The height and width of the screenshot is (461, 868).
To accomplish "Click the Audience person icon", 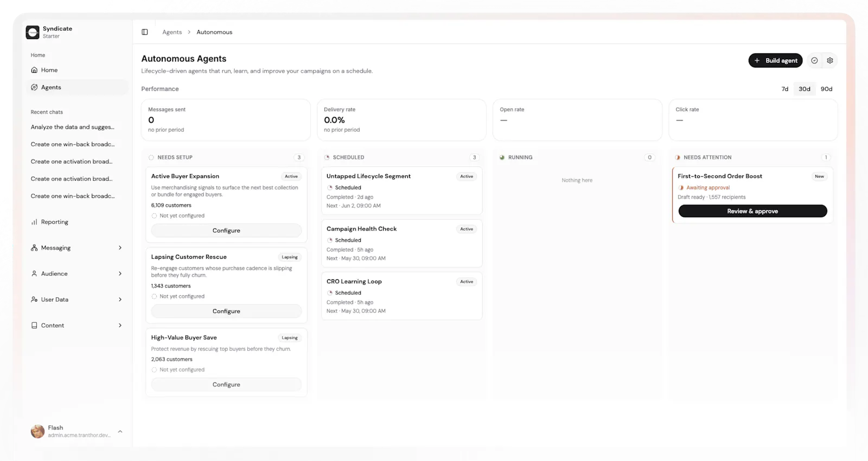I will pyautogui.click(x=34, y=274).
